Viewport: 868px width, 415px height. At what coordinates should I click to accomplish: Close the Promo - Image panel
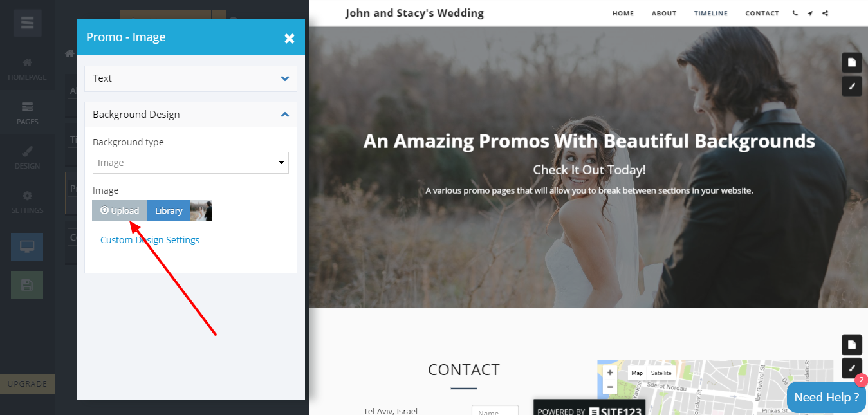tap(290, 39)
